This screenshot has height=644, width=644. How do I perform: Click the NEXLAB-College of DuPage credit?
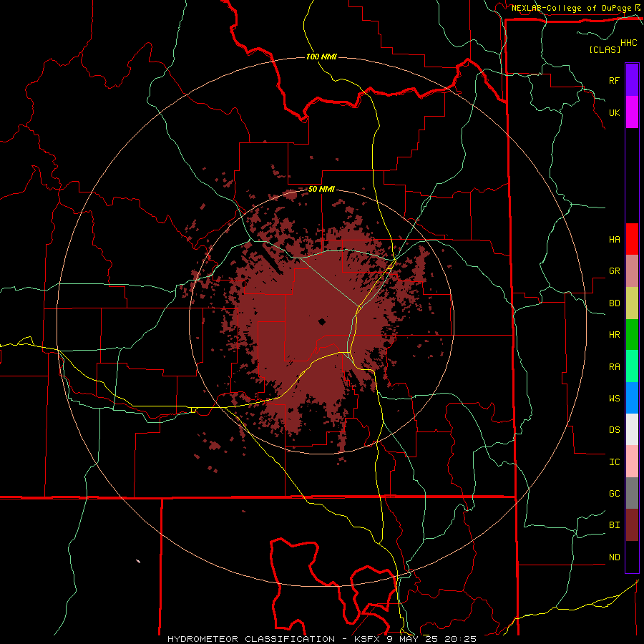pyautogui.click(x=571, y=8)
